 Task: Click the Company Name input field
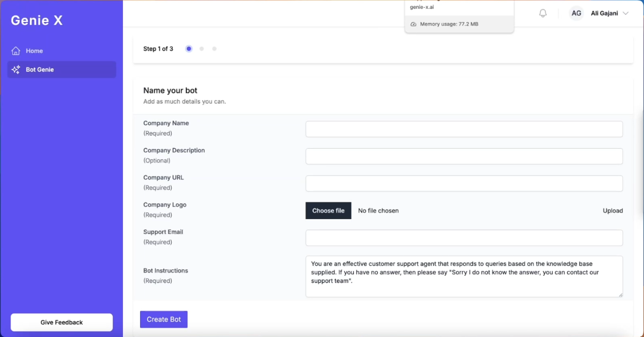coord(464,129)
